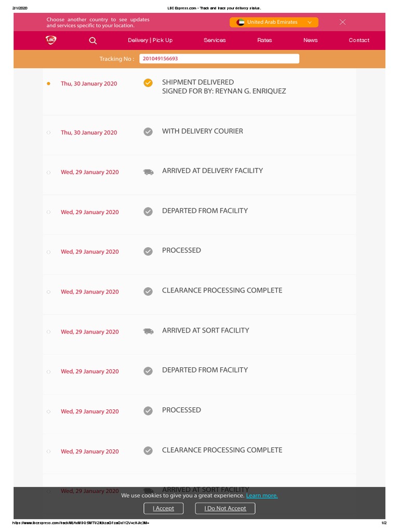Select the orange dot for Thu, 30 January delivered

tap(48, 83)
